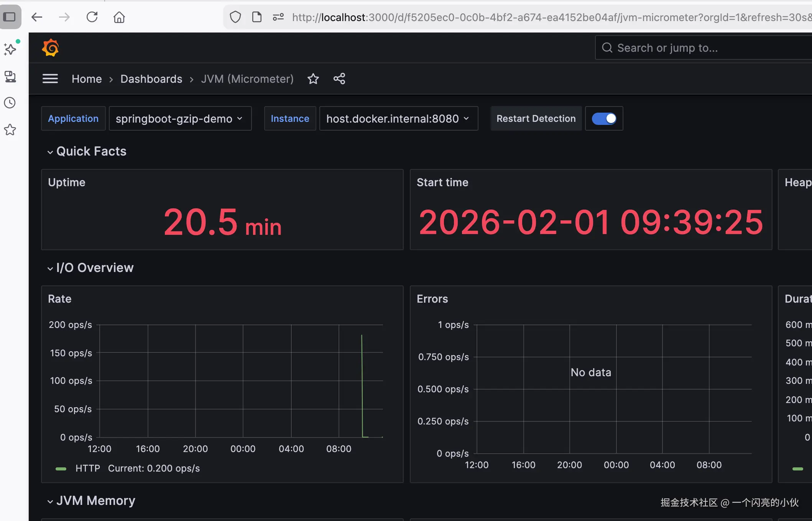Viewport: 812px width, 521px height.
Task: Open the Dashboards breadcrumb
Action: [151, 79]
